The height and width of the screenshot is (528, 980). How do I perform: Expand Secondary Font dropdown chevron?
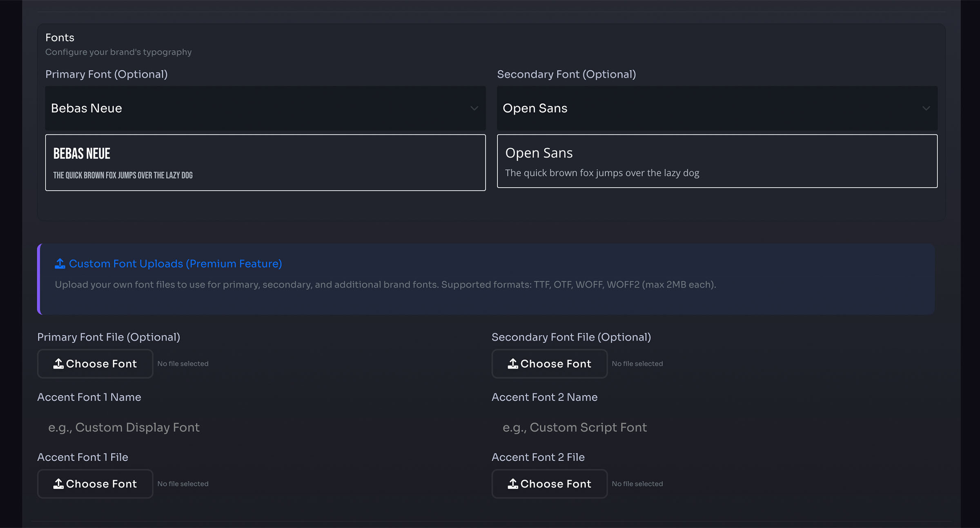tap(926, 108)
